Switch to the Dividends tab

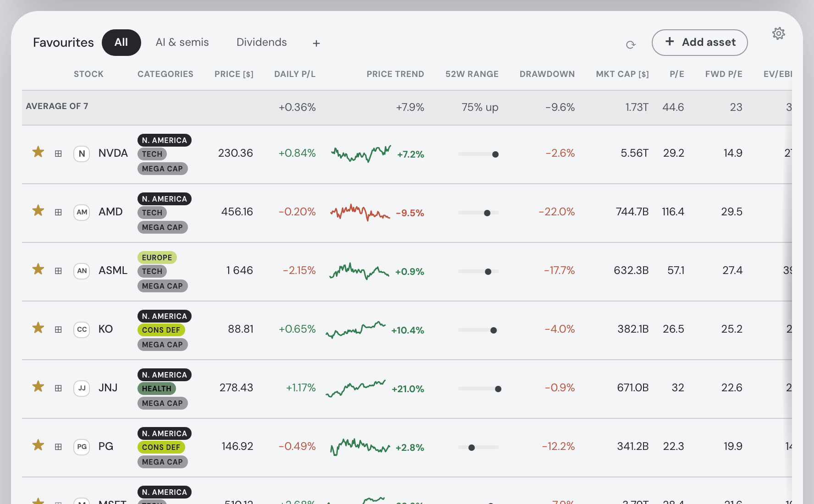(262, 42)
